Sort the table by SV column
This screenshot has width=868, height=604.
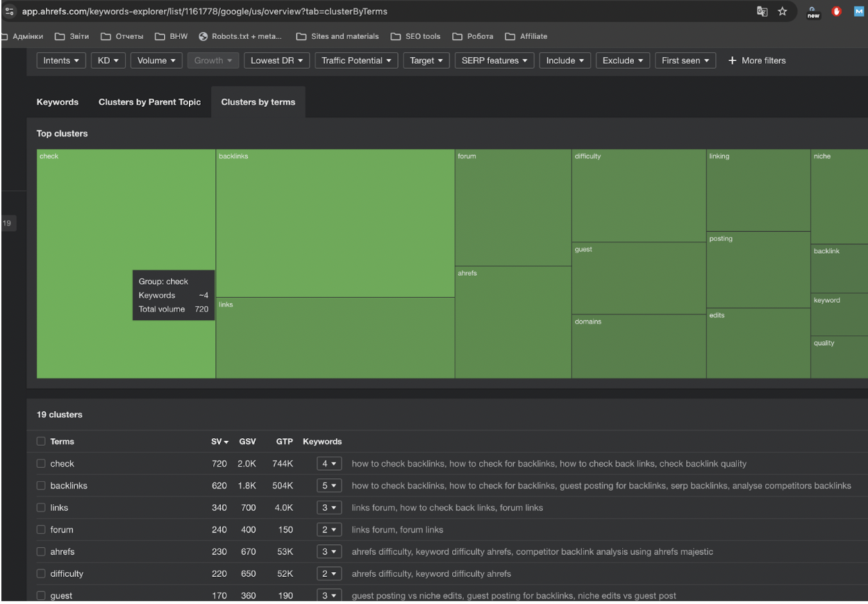(x=219, y=442)
